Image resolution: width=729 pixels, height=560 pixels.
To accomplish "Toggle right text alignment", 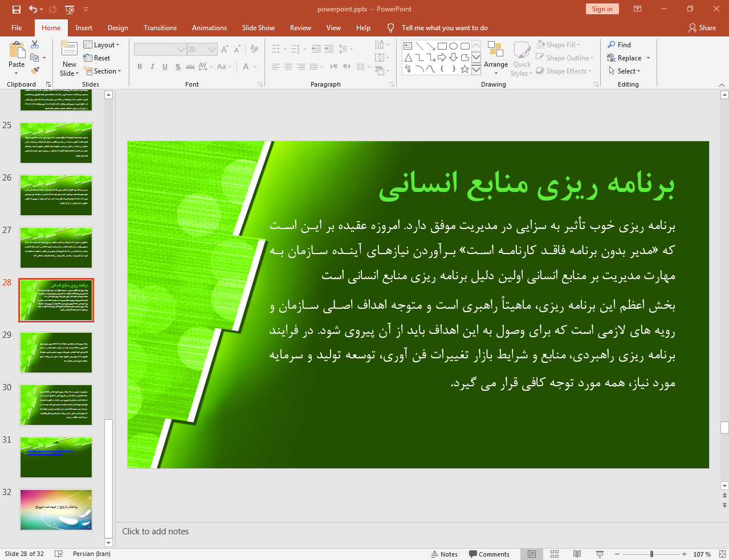I will coord(301,67).
